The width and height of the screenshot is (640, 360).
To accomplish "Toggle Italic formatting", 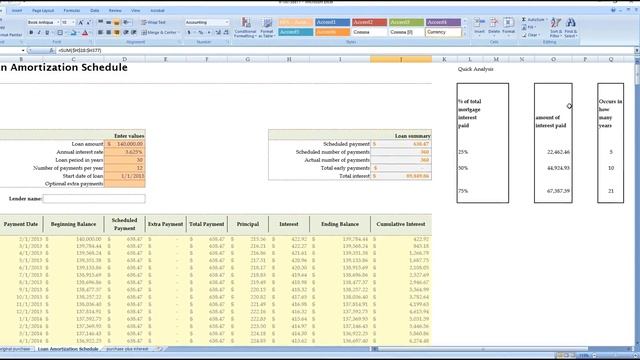I will click(x=39, y=32).
